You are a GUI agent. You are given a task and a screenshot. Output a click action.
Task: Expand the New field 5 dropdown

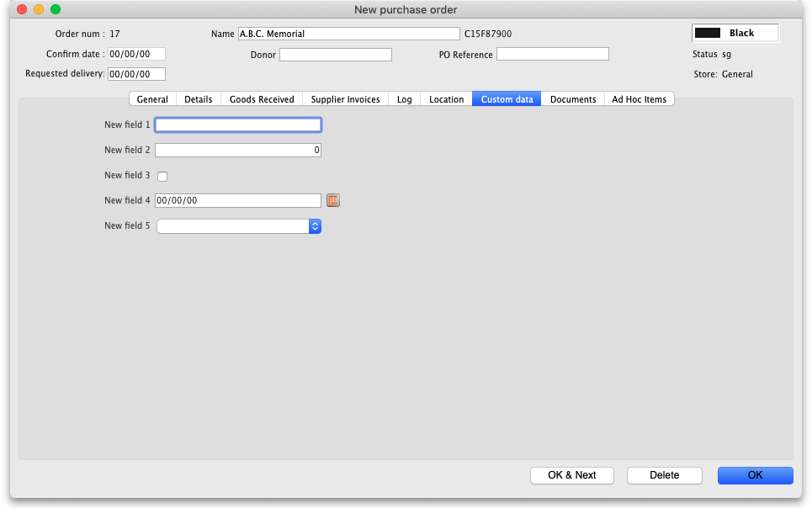coord(315,226)
